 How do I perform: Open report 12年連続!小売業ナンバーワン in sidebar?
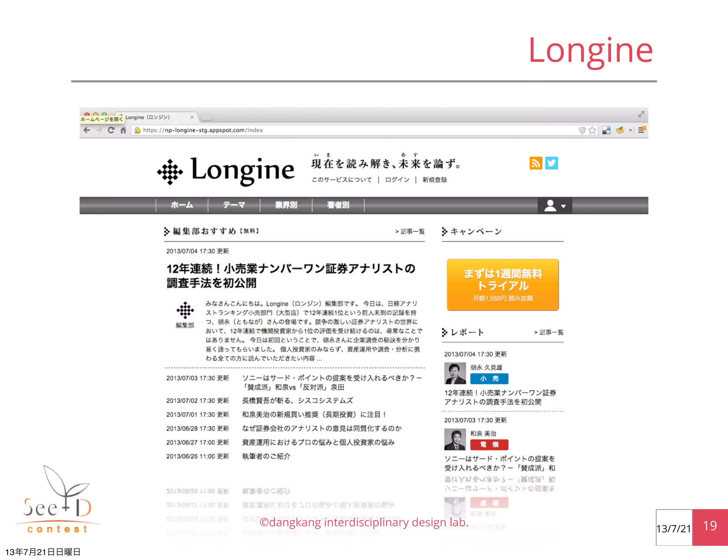[x=500, y=397]
